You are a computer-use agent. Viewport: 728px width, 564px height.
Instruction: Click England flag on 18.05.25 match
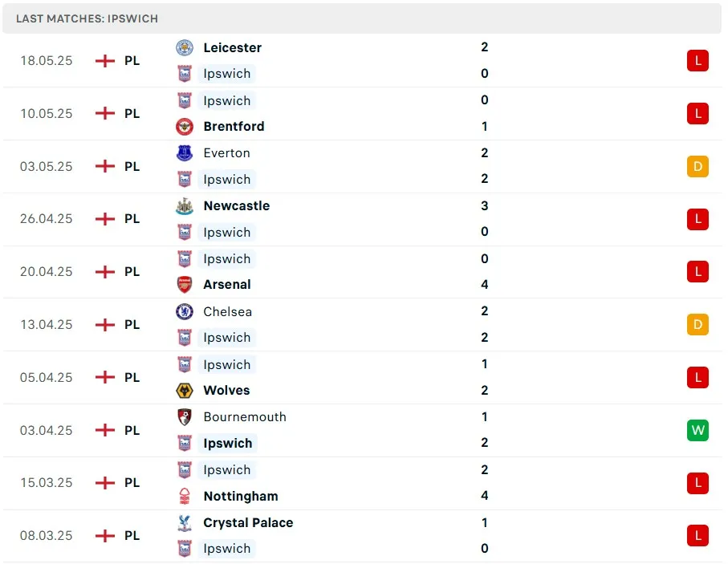(105, 61)
